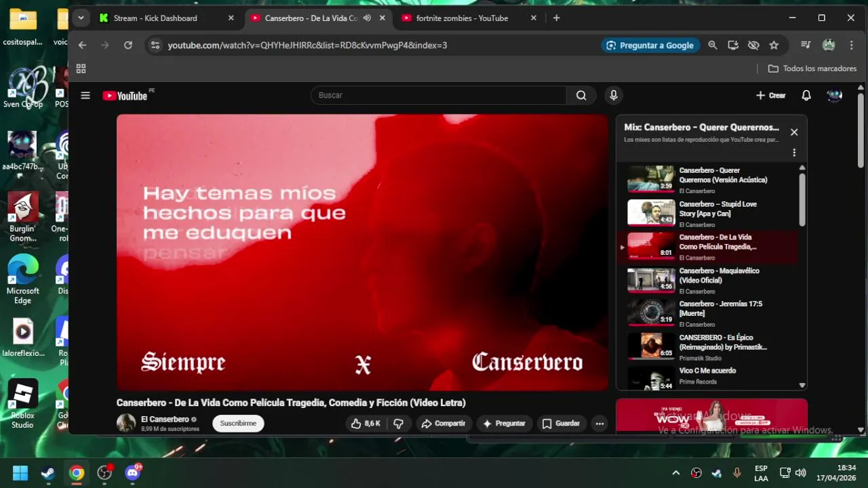Reload the page in Chrome

point(127,45)
